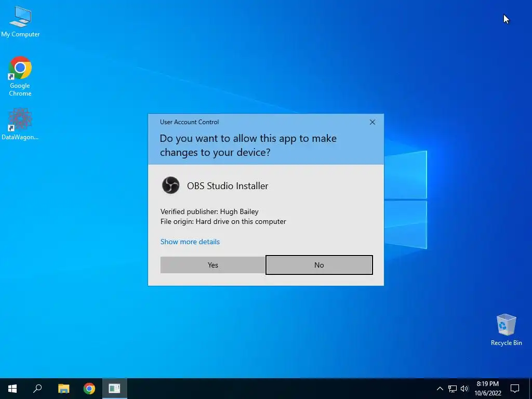Image resolution: width=532 pixels, height=399 pixels.
Task: Open the volume speaker tray icon
Action: coord(464,389)
